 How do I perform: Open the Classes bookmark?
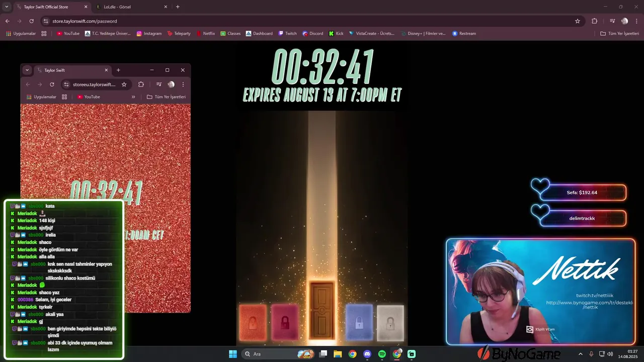pos(230,34)
